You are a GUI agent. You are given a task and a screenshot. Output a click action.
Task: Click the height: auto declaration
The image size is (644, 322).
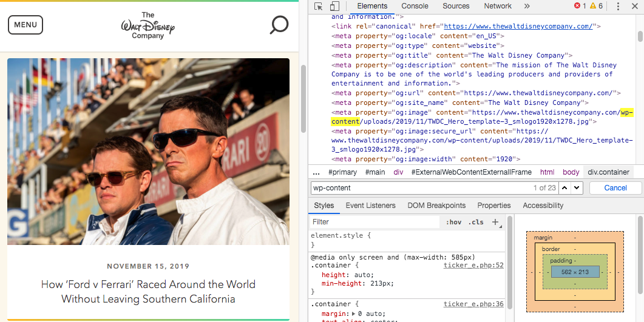coord(348,275)
